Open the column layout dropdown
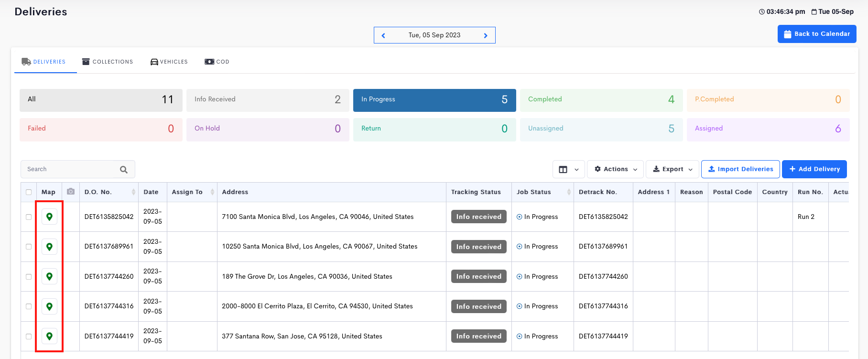The height and width of the screenshot is (359, 868). 569,169
